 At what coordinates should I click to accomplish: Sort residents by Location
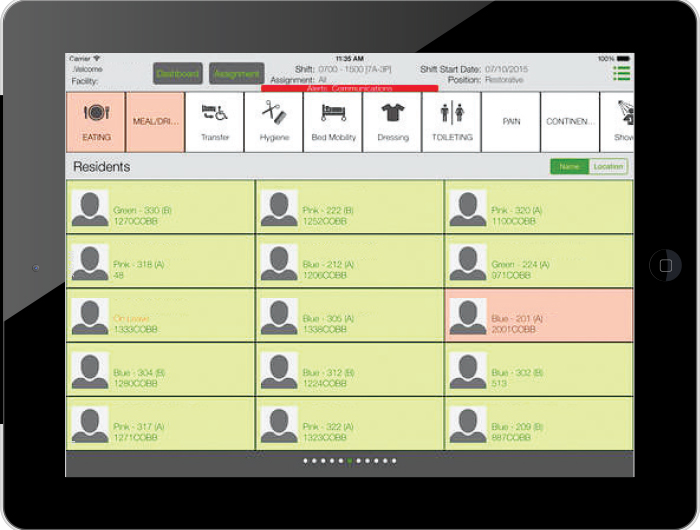click(x=608, y=167)
